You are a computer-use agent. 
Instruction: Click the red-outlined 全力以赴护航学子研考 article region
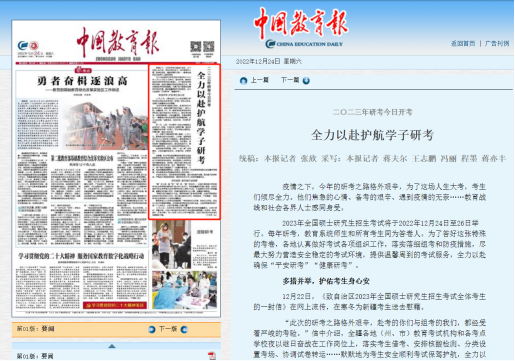[184, 142]
